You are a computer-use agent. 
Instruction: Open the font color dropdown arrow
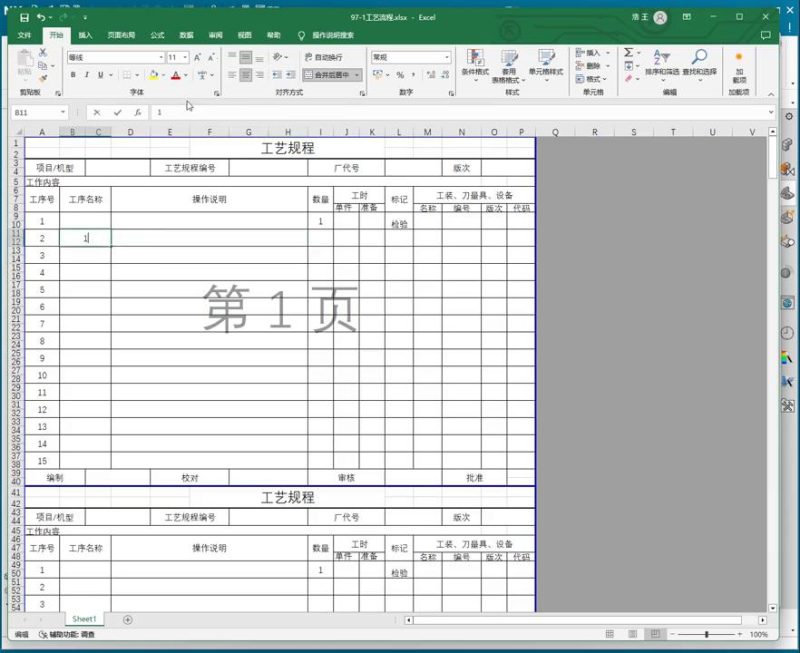pyautogui.click(x=185, y=75)
